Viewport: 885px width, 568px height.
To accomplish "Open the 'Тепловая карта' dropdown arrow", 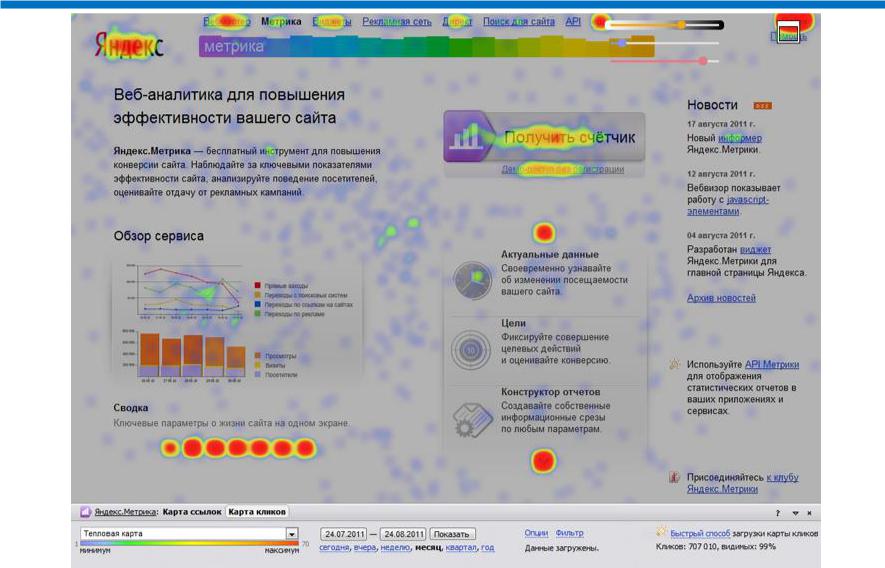I will pyautogui.click(x=291, y=534).
